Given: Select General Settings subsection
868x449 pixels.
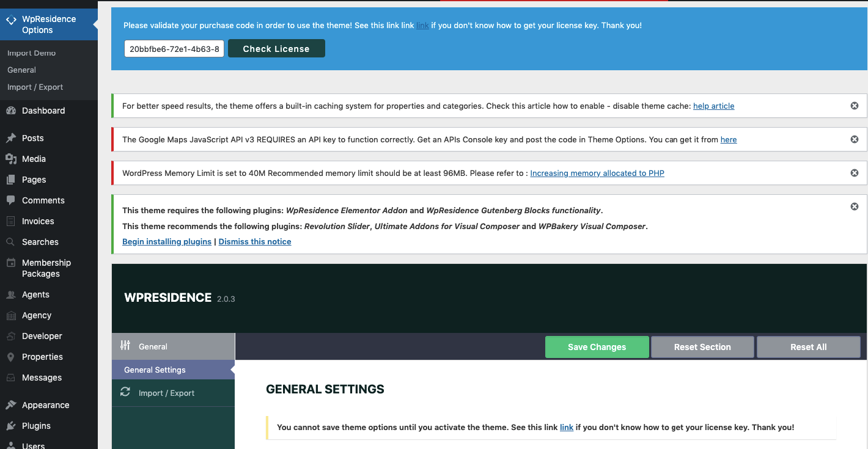Looking at the screenshot, I should 174,370.
